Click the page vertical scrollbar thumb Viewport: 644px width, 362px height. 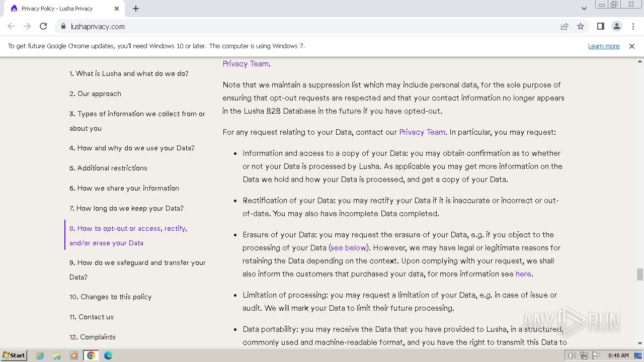click(639, 275)
